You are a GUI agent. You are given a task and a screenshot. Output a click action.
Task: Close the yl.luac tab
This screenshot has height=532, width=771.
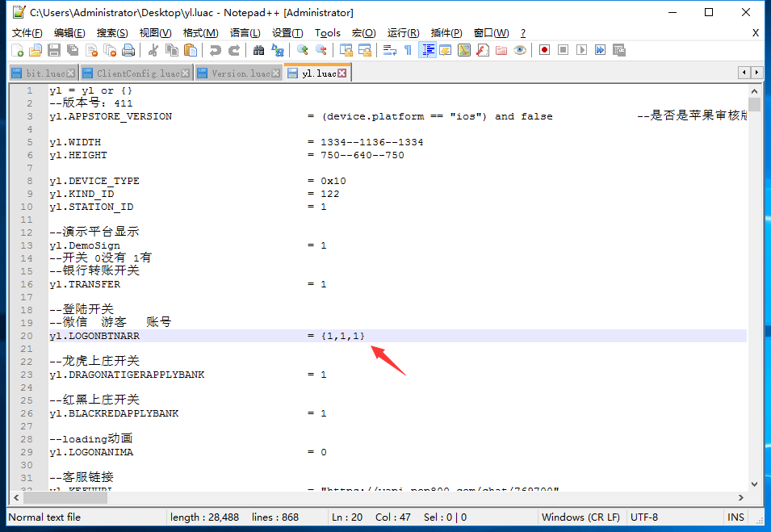coord(342,73)
